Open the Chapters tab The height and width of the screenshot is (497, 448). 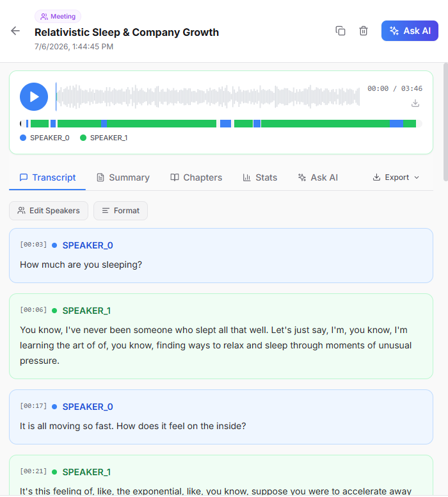click(x=196, y=177)
